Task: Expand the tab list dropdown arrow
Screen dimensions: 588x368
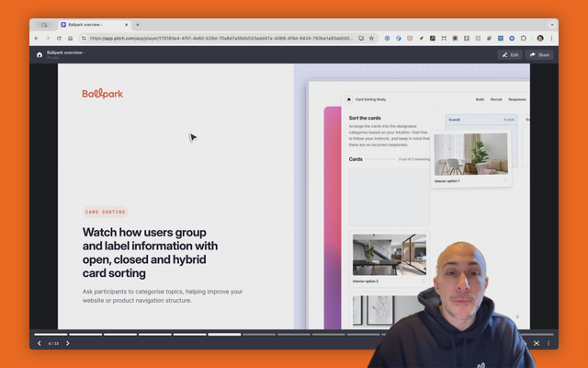Action: [x=552, y=25]
